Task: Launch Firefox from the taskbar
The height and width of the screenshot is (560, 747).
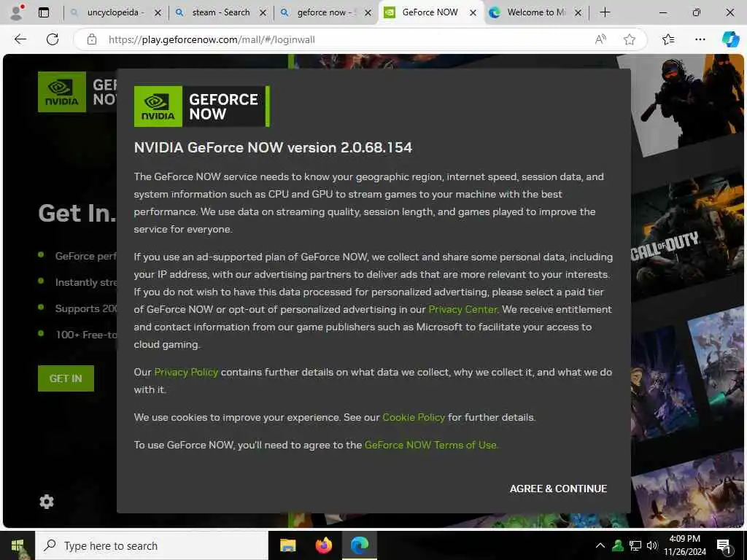Action: point(324,545)
